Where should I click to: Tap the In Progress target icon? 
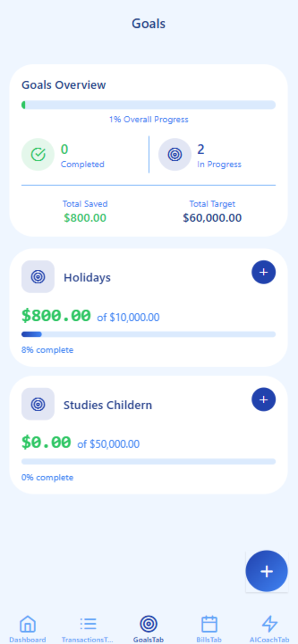click(x=175, y=154)
